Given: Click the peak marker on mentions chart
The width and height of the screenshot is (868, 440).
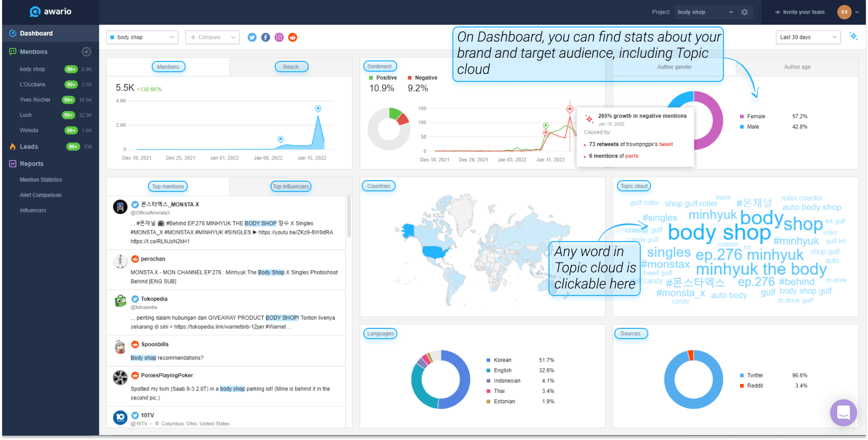Looking at the screenshot, I should click(318, 108).
